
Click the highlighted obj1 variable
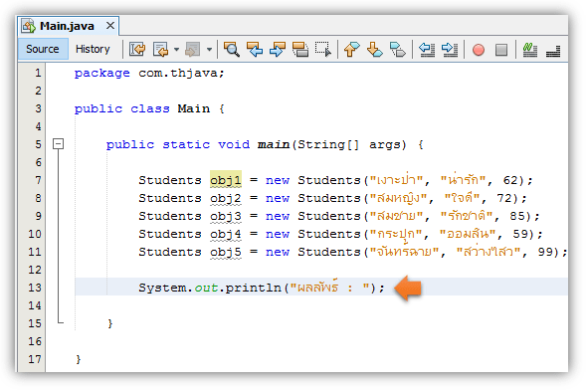coord(226,180)
